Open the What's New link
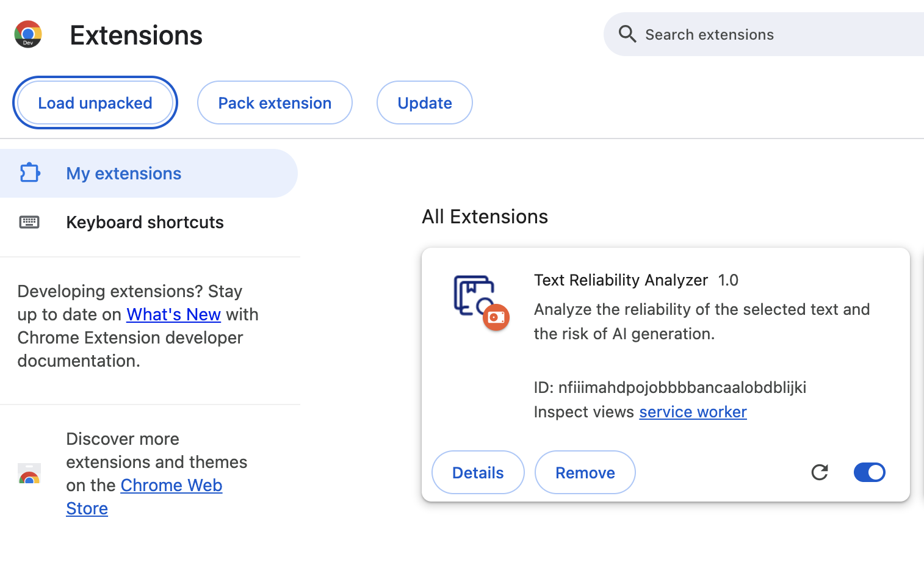The height and width of the screenshot is (565, 924). point(173,314)
